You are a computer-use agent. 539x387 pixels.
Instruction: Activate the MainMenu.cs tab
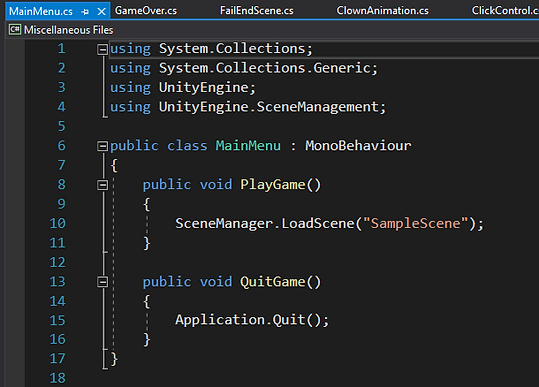[x=41, y=11]
